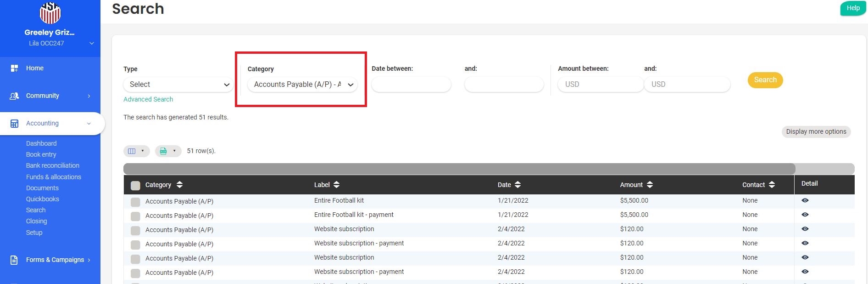This screenshot has width=868, height=284.
Task: Open the Type dropdown
Action: [x=178, y=85]
